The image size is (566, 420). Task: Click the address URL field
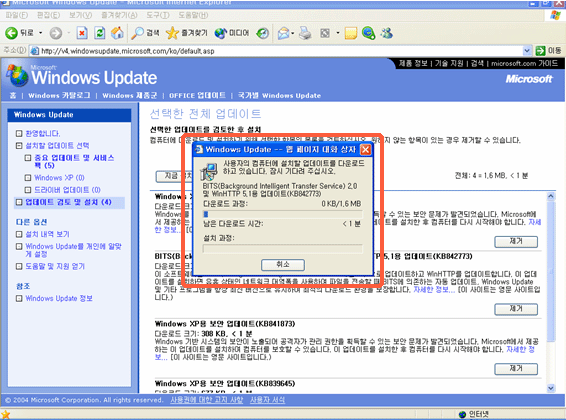281,51
